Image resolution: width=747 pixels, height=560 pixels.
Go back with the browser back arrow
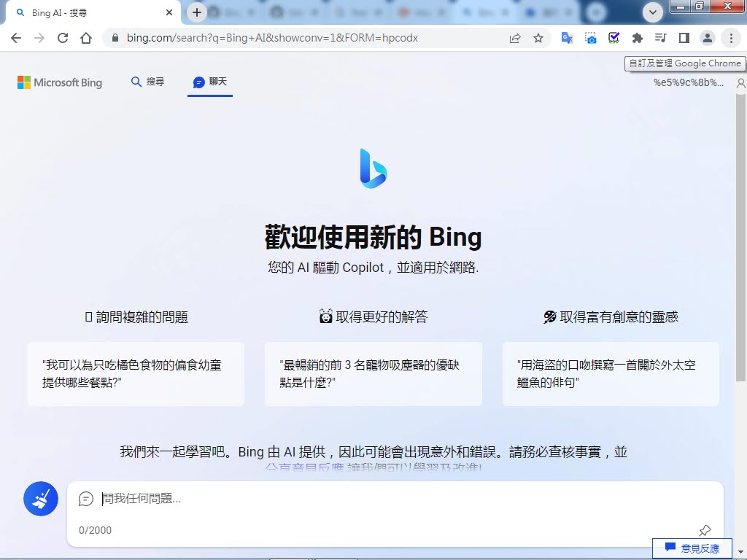click(16, 38)
